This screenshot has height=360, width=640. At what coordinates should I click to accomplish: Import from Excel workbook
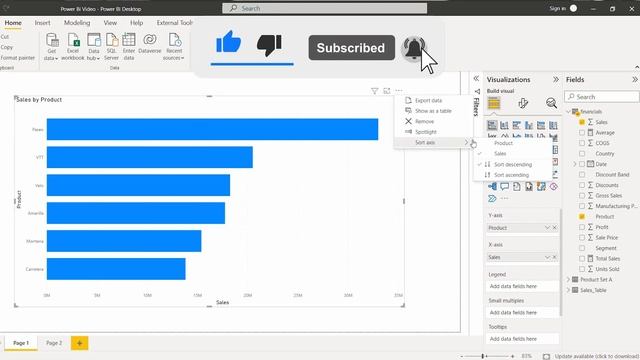(73, 47)
